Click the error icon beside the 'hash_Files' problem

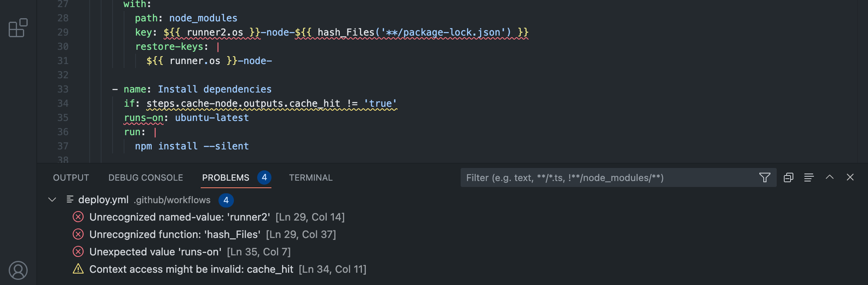(x=79, y=234)
